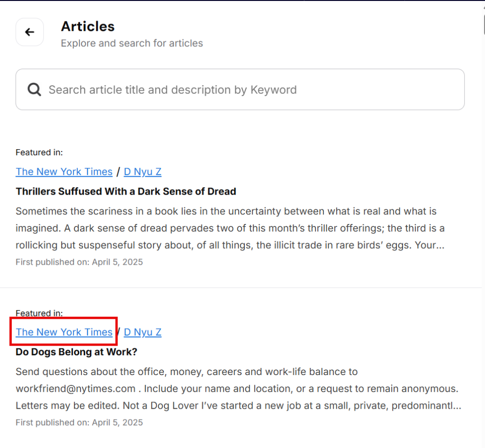485x448 pixels.
Task: Click Explore and search for articles subtitle
Action: [x=132, y=43]
